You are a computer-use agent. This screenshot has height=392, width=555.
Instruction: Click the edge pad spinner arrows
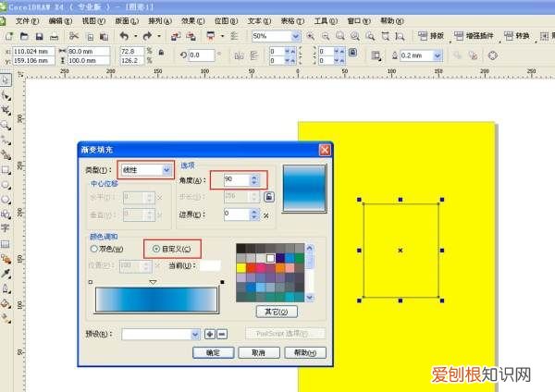pos(254,214)
